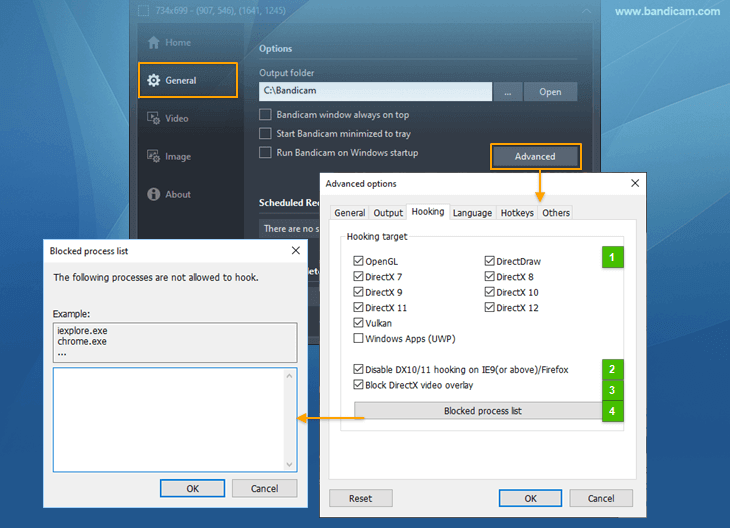
Task: Confirm Advanced options with OK
Action: (530, 498)
